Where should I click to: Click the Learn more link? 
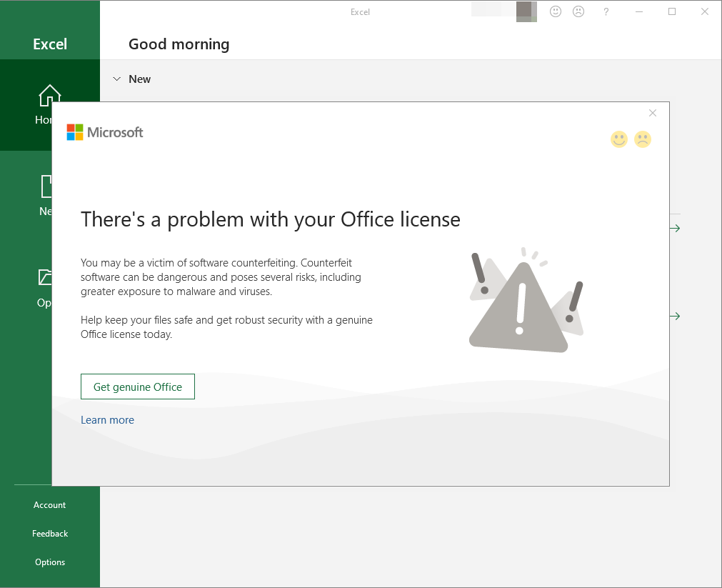(x=107, y=420)
